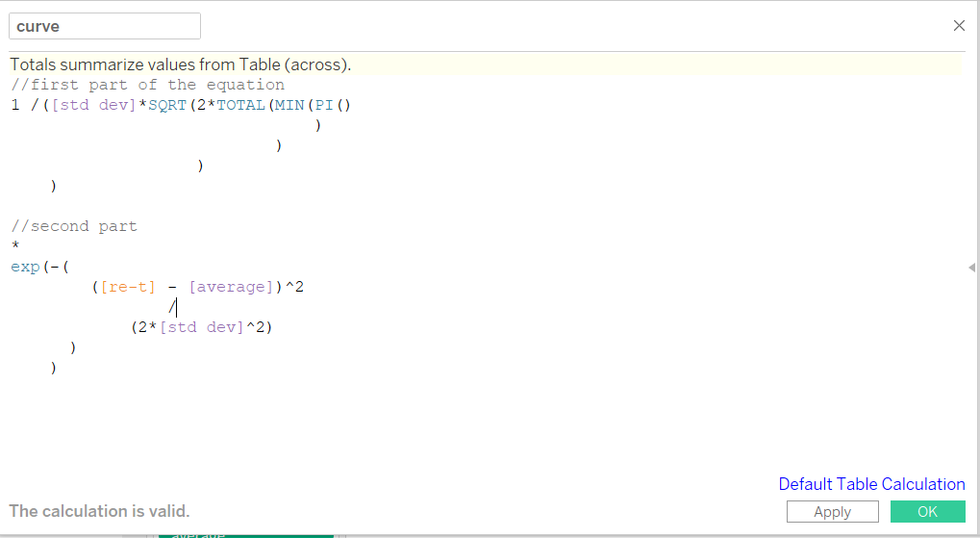Open the Default Table Calculation link
Viewport: 980px width, 538px height.
tap(871, 484)
